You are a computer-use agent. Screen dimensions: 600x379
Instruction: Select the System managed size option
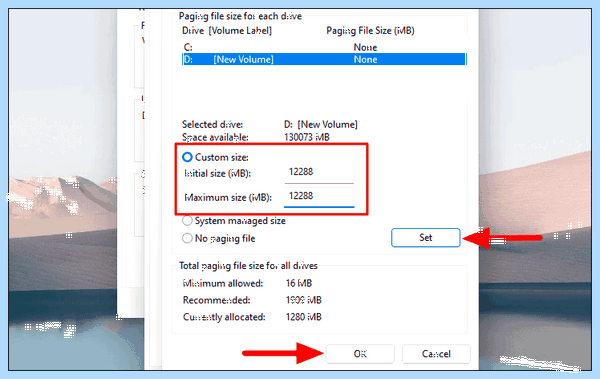187,221
